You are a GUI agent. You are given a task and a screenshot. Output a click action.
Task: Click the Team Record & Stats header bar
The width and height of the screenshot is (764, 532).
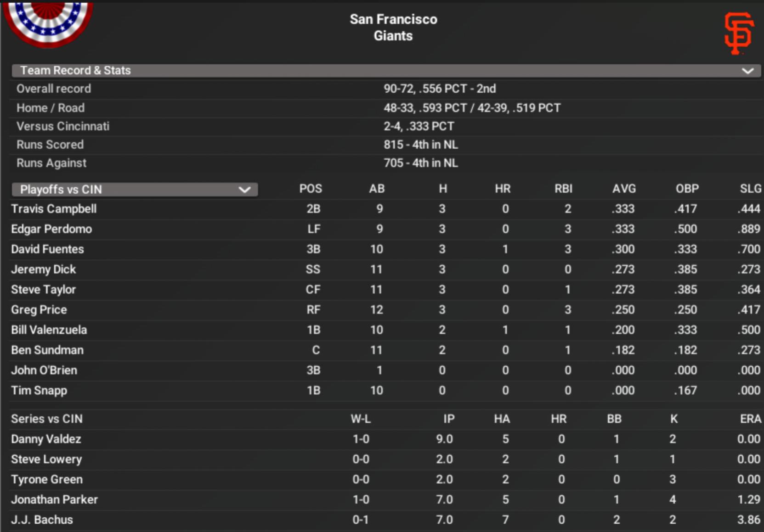[368, 71]
